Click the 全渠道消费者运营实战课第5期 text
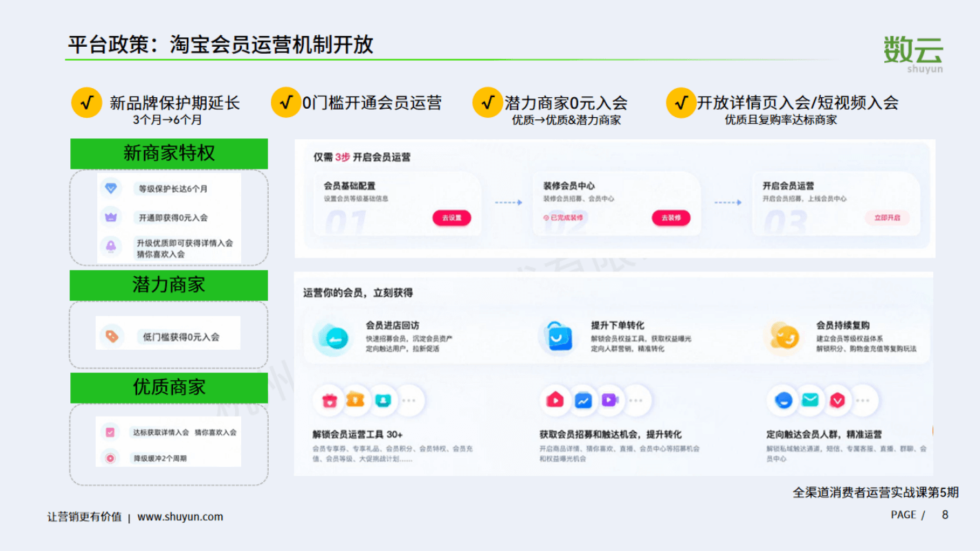Viewport: 980px width, 551px height. pos(876,492)
